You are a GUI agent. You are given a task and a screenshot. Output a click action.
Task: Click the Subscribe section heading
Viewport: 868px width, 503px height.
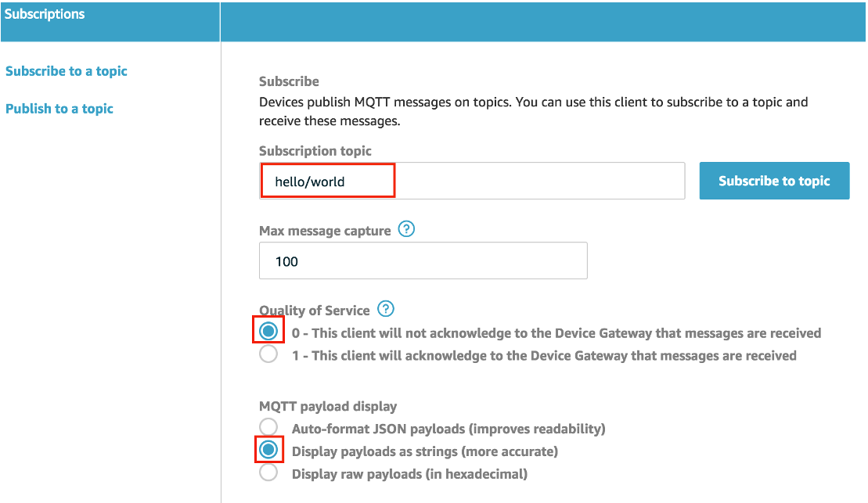tap(289, 82)
